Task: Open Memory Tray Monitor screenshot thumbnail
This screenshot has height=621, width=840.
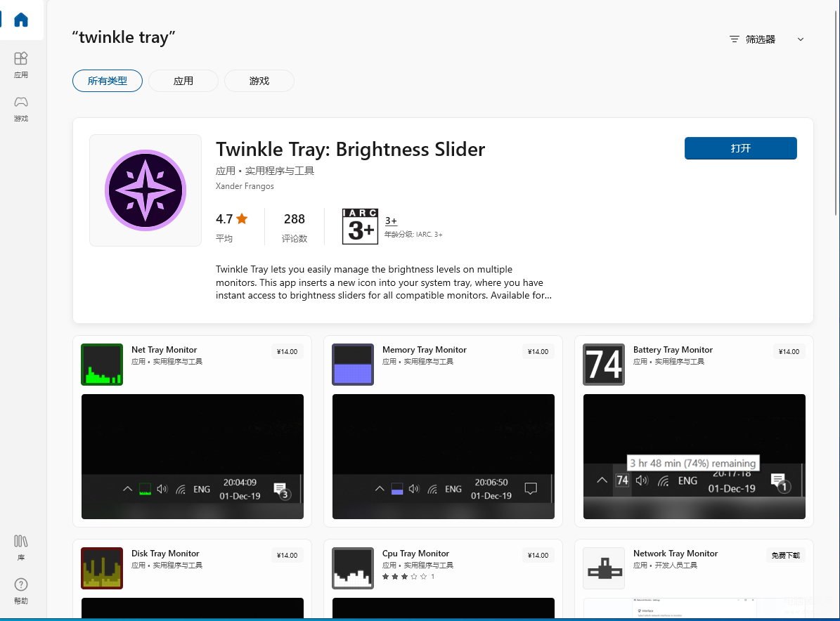Action: point(443,457)
